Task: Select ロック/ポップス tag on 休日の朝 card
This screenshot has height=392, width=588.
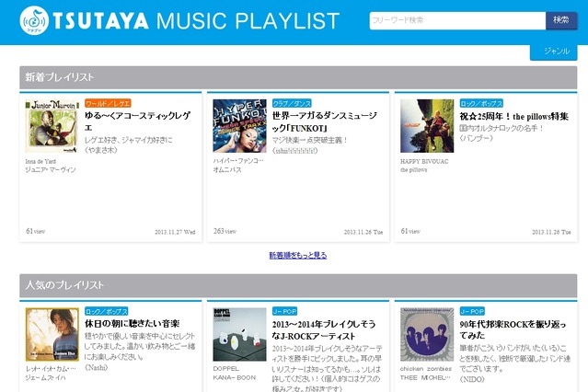Action: tap(107, 311)
